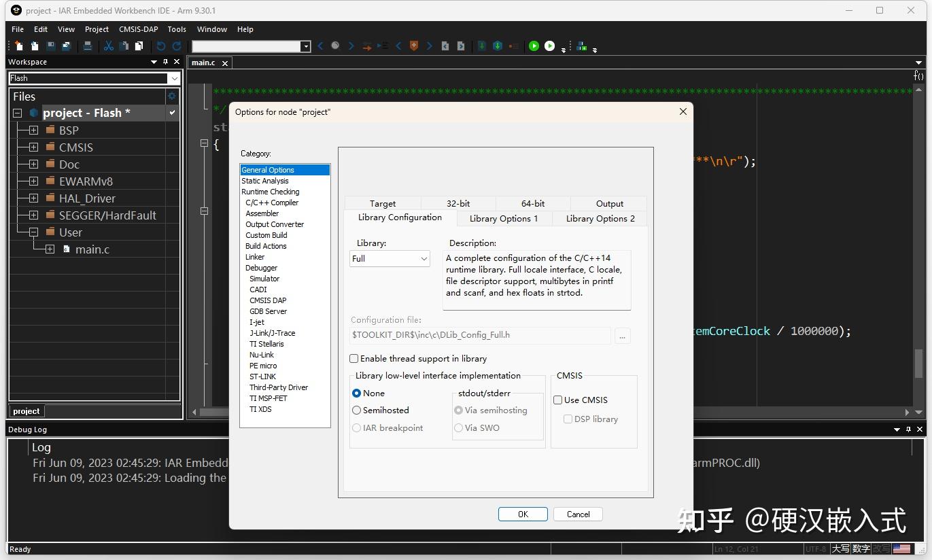Image resolution: width=932 pixels, height=560 pixels.
Task: Open the Project menu
Action: tap(97, 29)
